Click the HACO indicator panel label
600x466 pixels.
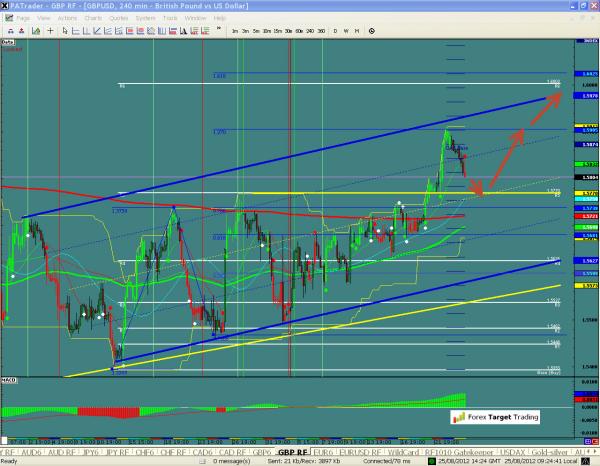coord(9,382)
